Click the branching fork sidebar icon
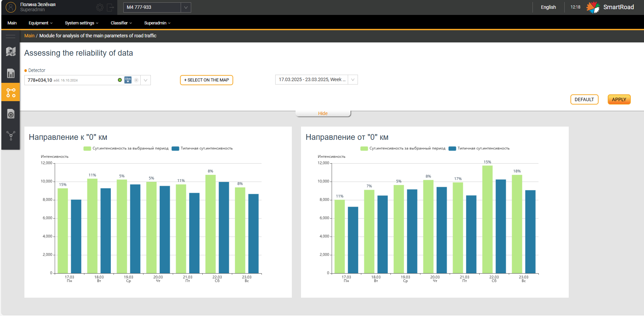The height and width of the screenshot is (316, 644). tap(11, 136)
